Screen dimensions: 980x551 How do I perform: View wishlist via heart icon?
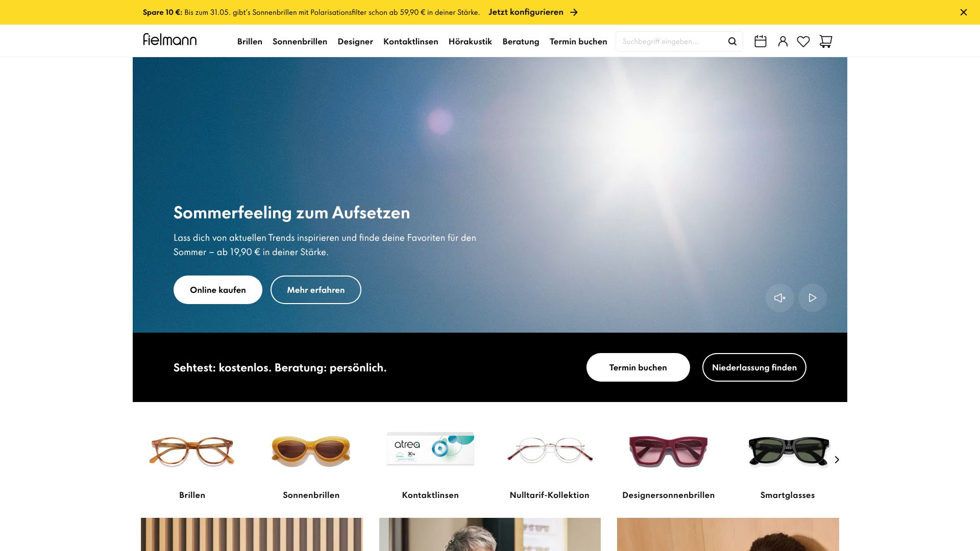[803, 41]
